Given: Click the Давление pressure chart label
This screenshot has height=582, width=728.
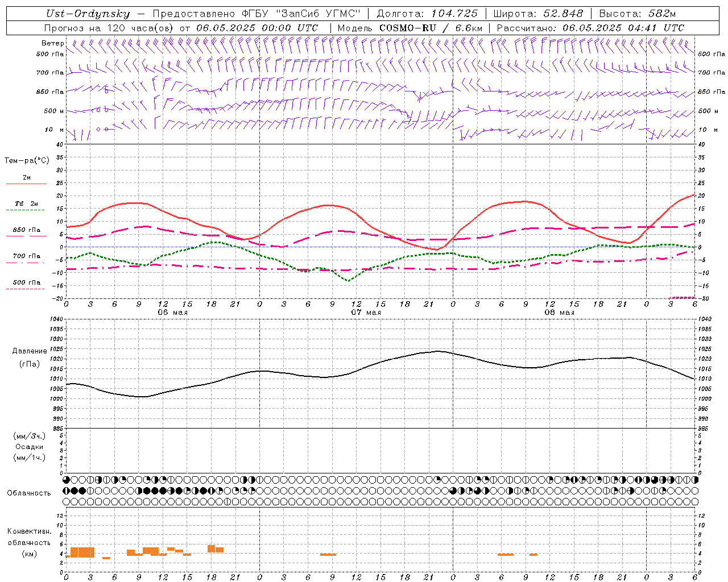Looking at the screenshot, I should [x=30, y=351].
